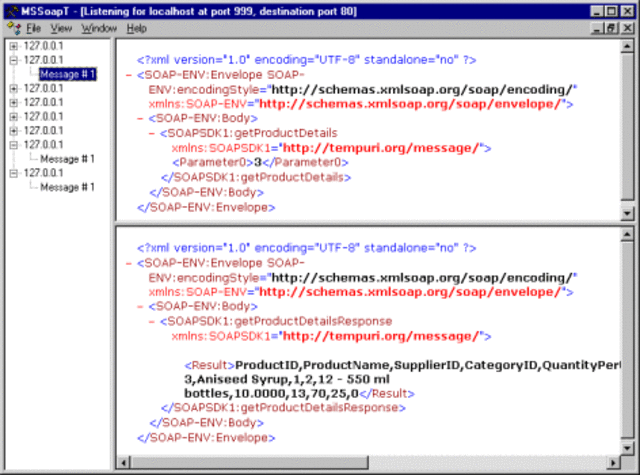Click the response pane scroll right arrow

tap(613, 463)
